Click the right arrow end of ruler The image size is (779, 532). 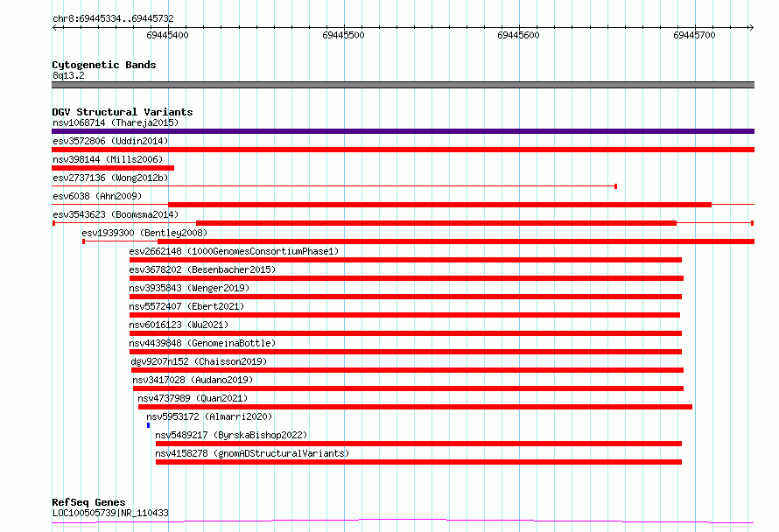click(751, 28)
